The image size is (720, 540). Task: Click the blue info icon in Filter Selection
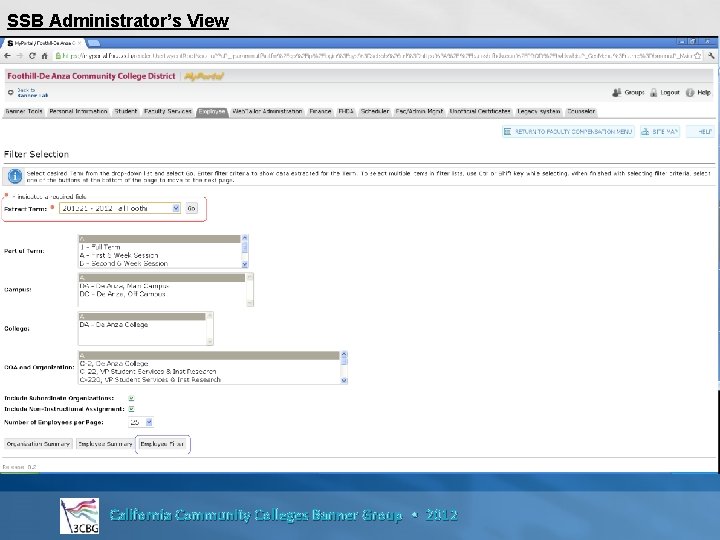(x=15, y=176)
